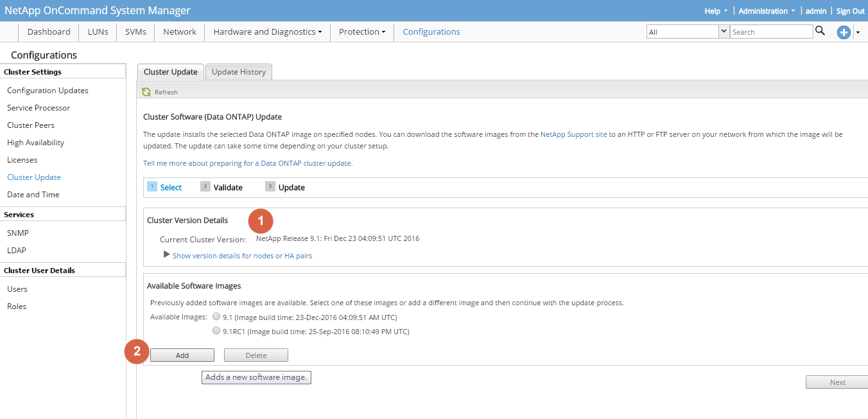The image size is (868, 419).
Task: Open the NetApp Support site link
Action: 574,135
